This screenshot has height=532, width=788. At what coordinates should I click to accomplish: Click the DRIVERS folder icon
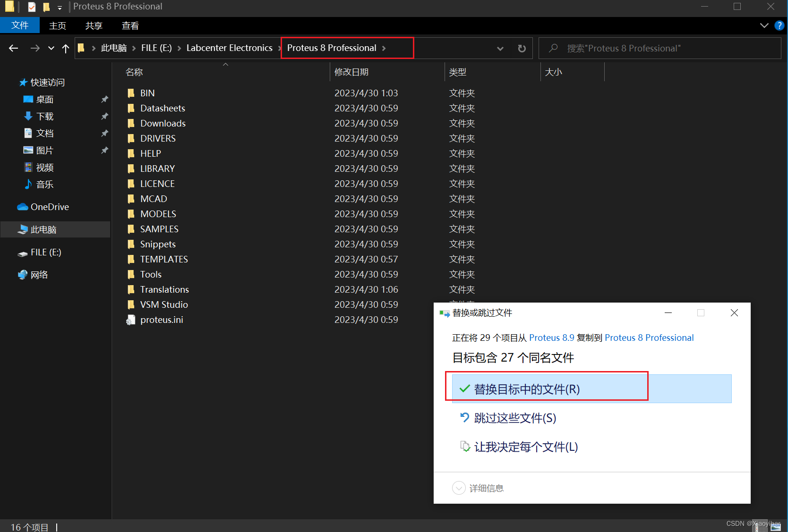coord(131,138)
